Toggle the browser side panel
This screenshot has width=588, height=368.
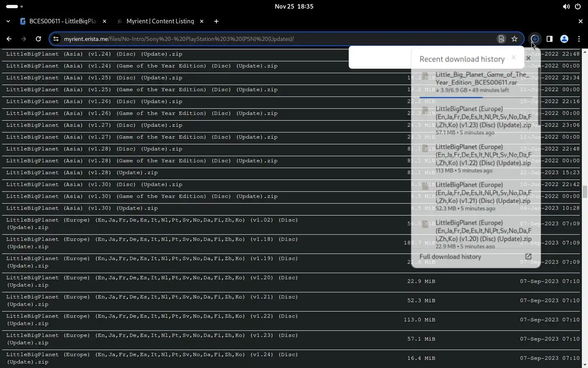(x=550, y=39)
